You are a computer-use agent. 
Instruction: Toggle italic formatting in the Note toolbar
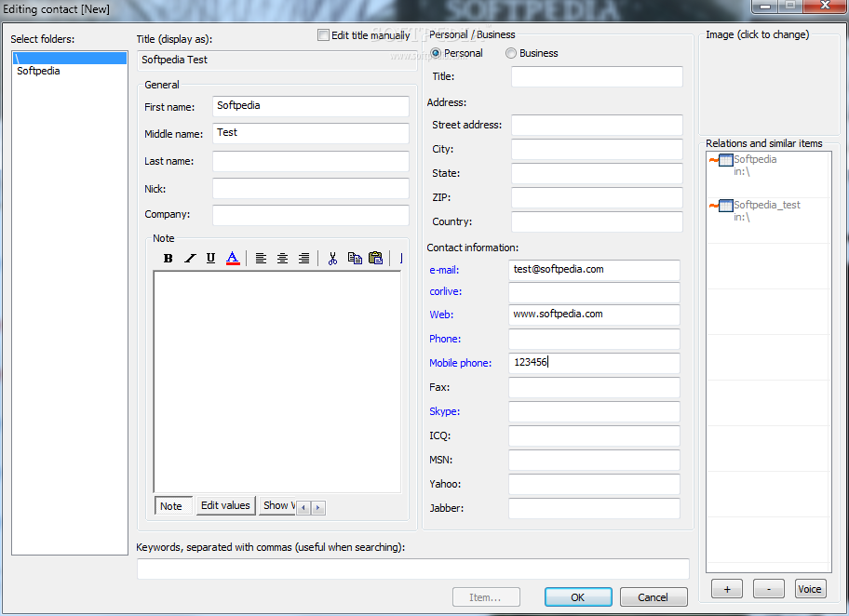click(x=190, y=258)
